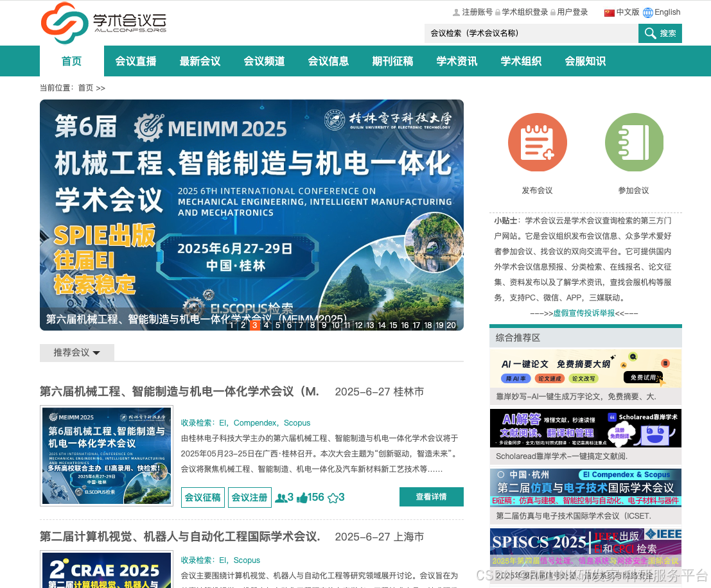Click the 学术会议云 site logo
This screenshot has height=588, width=711.
[x=104, y=22]
